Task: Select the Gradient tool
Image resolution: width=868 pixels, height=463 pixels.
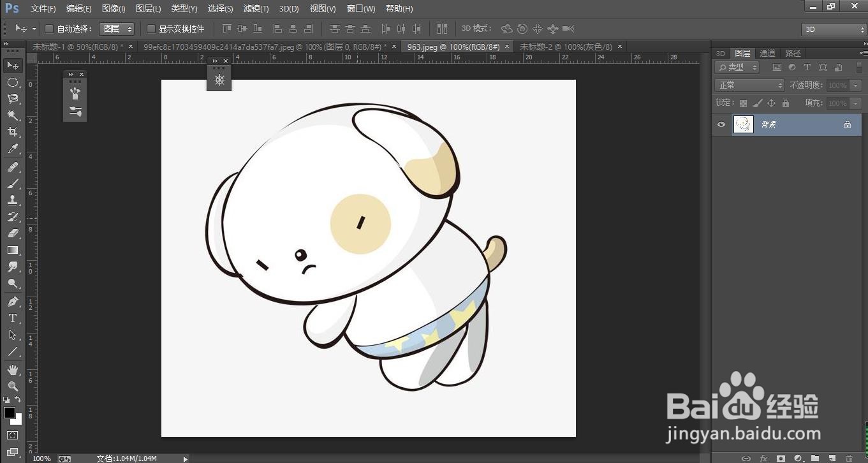Action: pyautogui.click(x=12, y=250)
